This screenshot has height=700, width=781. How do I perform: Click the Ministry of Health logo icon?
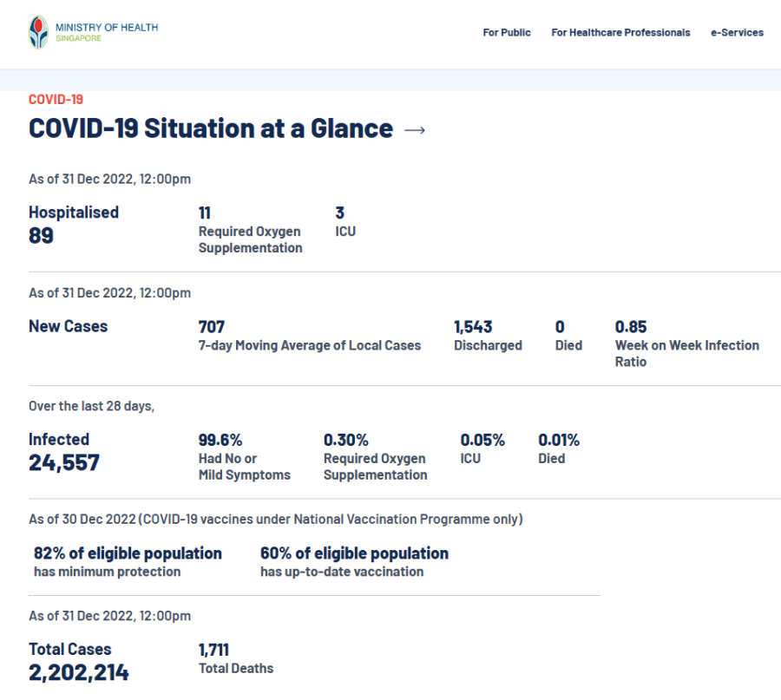38,32
